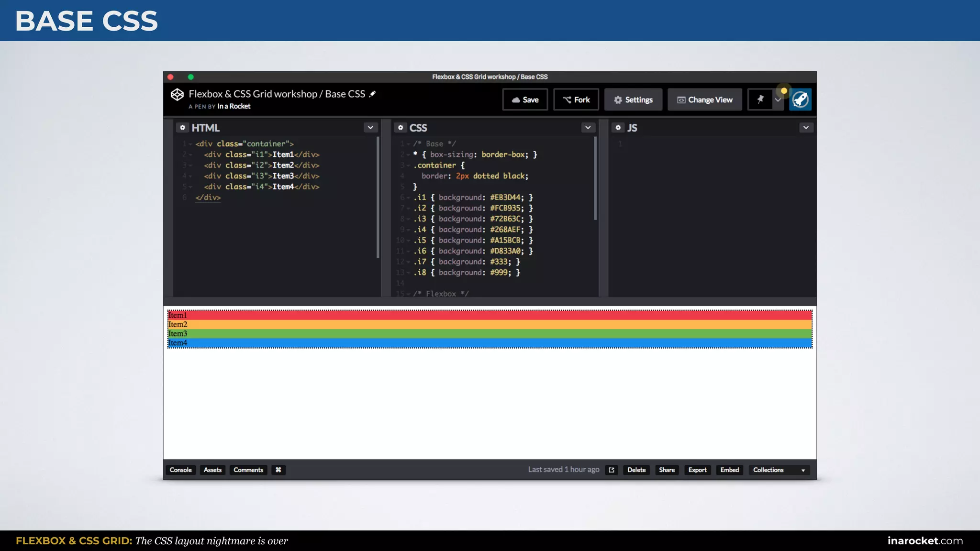Open the keyboard shortcuts command icon
The height and width of the screenshot is (551, 980).
click(x=278, y=470)
